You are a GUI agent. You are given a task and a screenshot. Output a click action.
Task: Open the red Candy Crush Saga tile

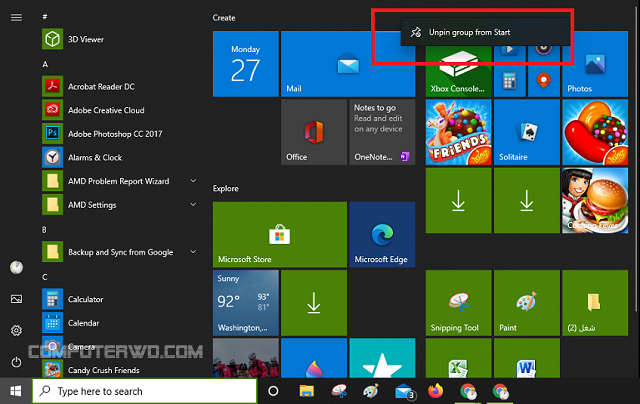pyautogui.click(x=595, y=132)
